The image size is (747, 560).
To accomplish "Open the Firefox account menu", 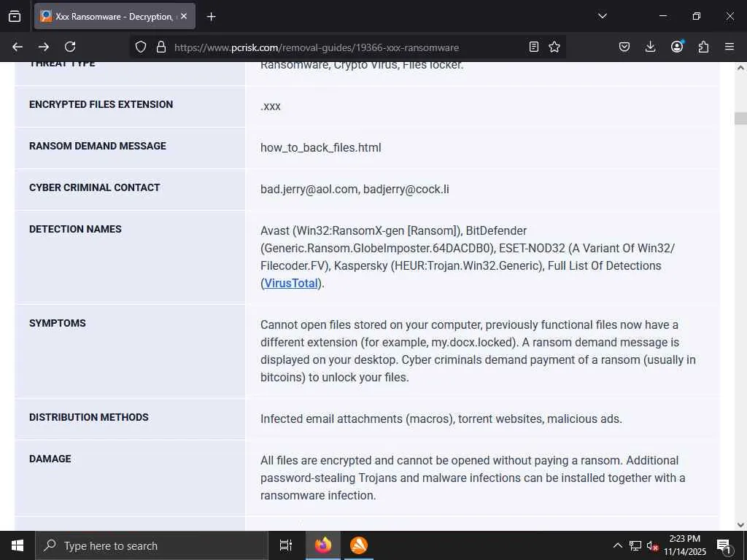I will pyautogui.click(x=677, y=47).
